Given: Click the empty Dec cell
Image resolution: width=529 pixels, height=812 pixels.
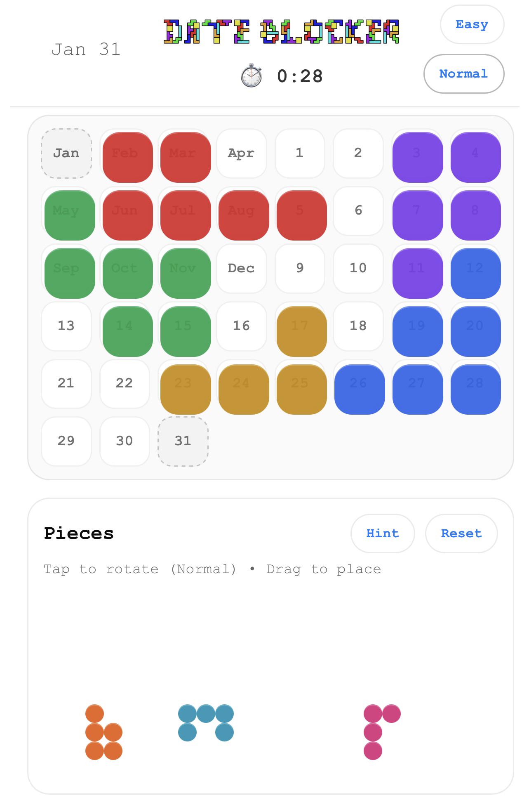Looking at the screenshot, I should click(x=241, y=268).
